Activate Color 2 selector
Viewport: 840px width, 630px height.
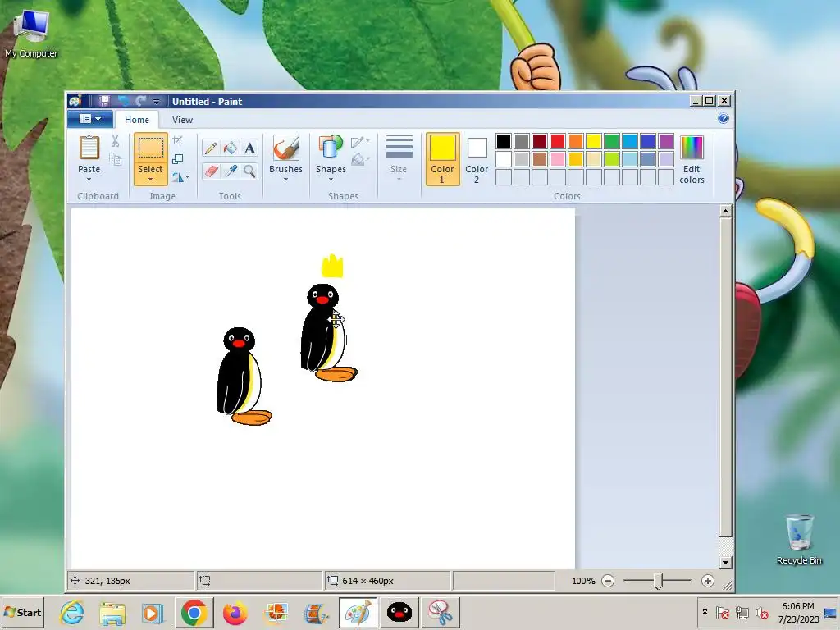click(477, 159)
